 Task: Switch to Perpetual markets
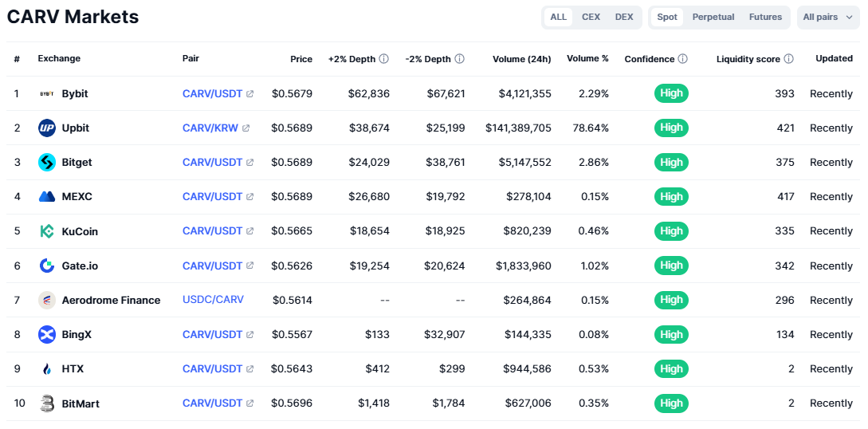[x=713, y=18]
